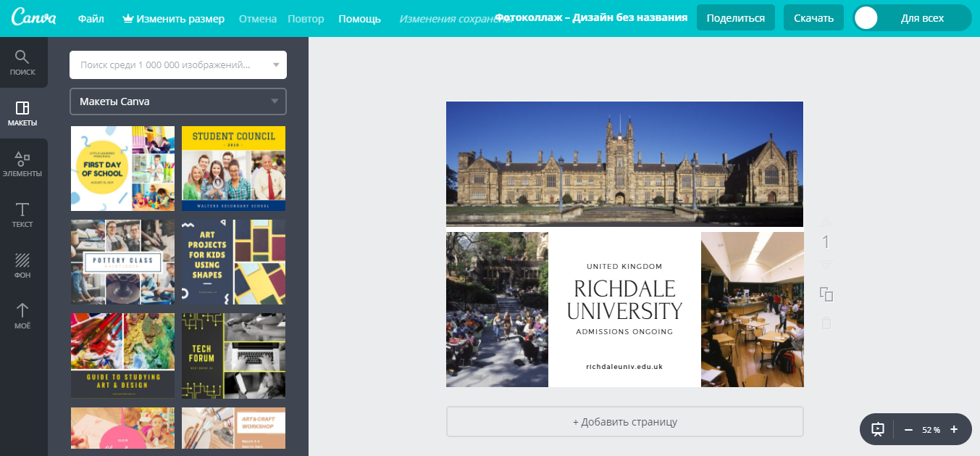The image size is (980, 456).
Task: Click the Canva logo
Action: (34, 18)
